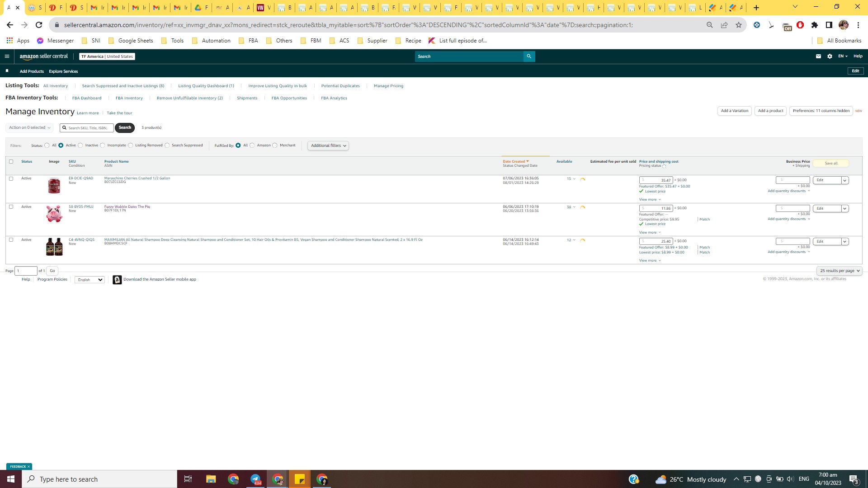
Task: Click the bookmark flag icon
Action: [x=7, y=71]
